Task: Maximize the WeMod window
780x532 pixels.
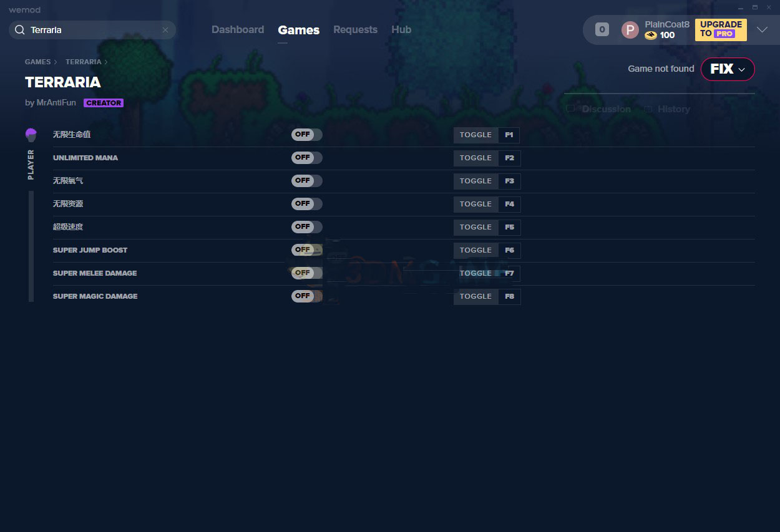Action: point(755,7)
